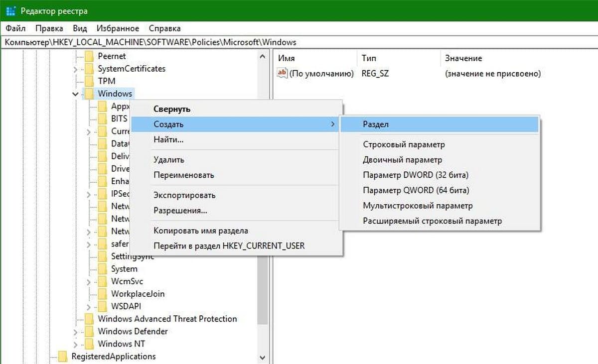The width and height of the screenshot is (598, 364).
Task: Click the folder icon beside Windows NT
Action: [x=89, y=344]
